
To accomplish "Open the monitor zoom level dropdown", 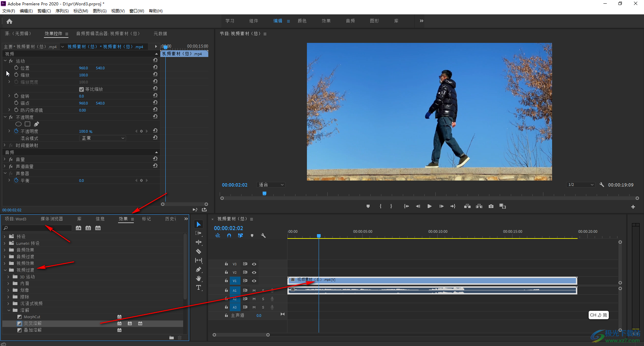I will pos(271,185).
